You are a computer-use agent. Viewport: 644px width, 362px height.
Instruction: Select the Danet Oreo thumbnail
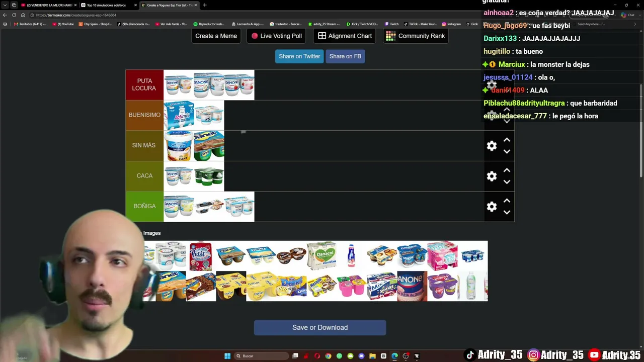tap(291, 286)
